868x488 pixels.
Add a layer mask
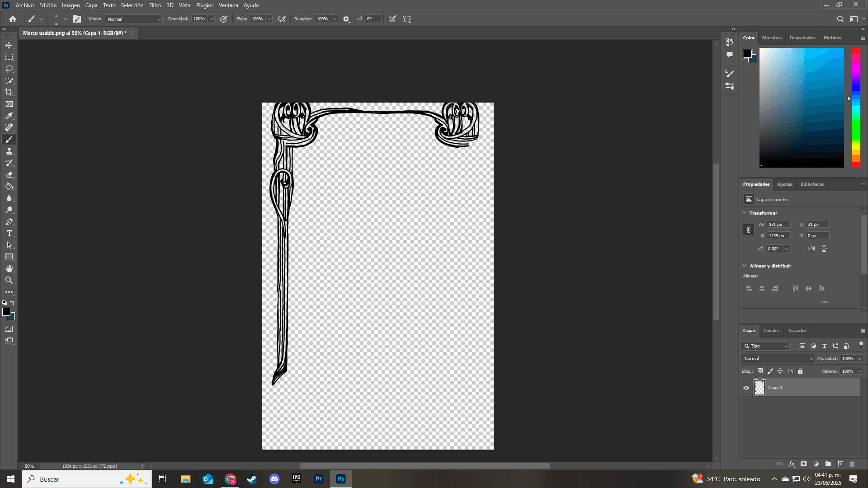coord(803,464)
